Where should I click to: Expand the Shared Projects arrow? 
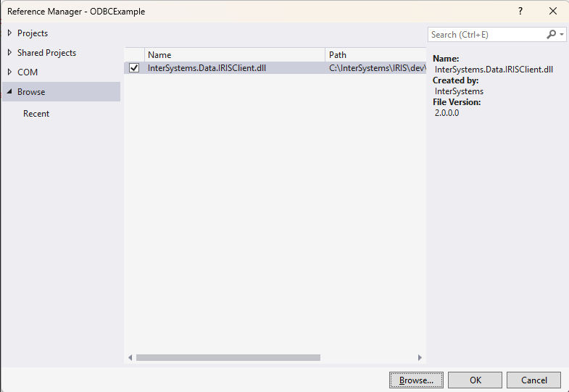pos(9,53)
